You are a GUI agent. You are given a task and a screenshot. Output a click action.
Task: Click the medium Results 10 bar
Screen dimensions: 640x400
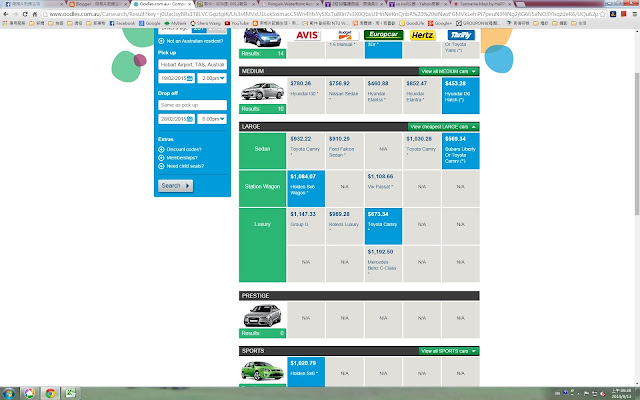point(262,109)
